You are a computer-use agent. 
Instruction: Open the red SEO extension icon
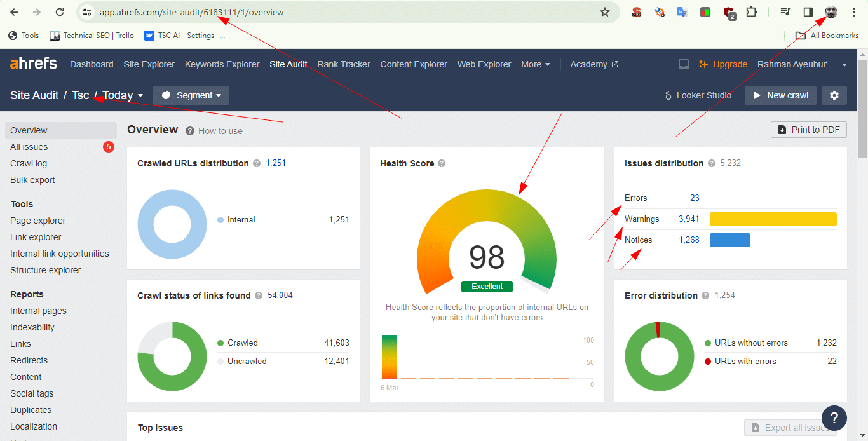[x=637, y=12]
